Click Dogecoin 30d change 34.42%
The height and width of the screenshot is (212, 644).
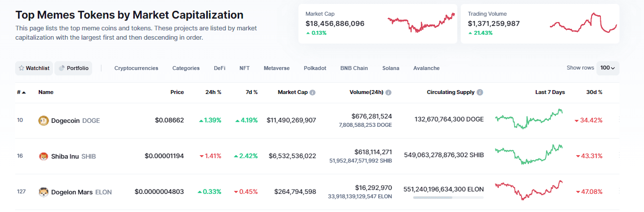589,120
